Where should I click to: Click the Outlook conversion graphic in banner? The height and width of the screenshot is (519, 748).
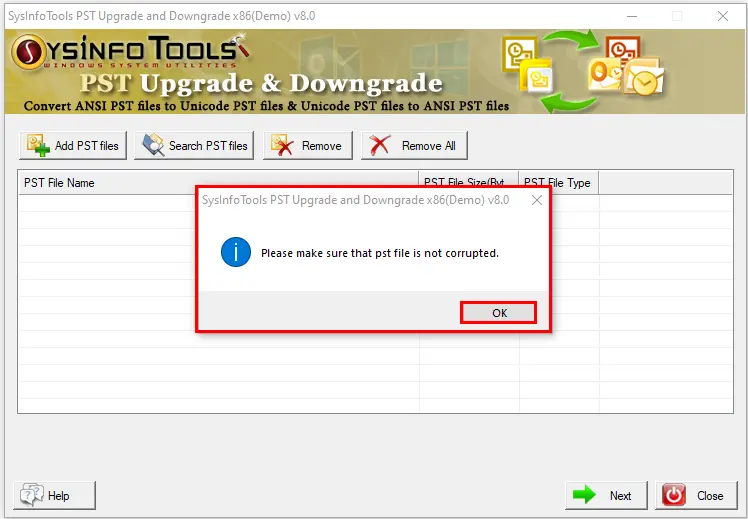[x=583, y=71]
